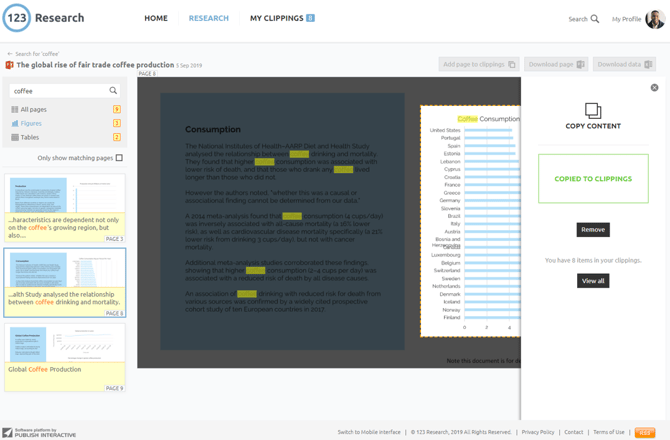Click the back arrow to coffee search
The image size is (670, 440).
coord(10,54)
